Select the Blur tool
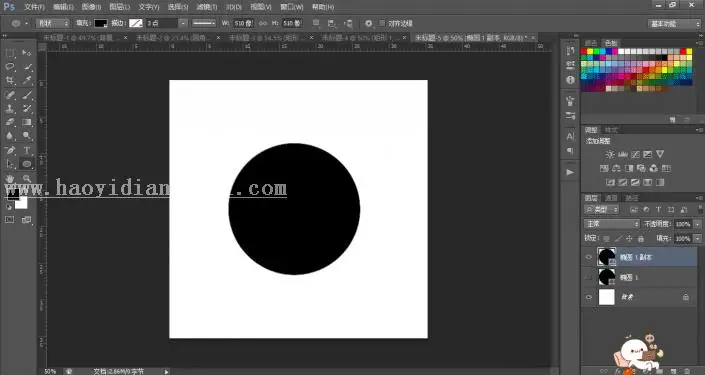 [10, 136]
